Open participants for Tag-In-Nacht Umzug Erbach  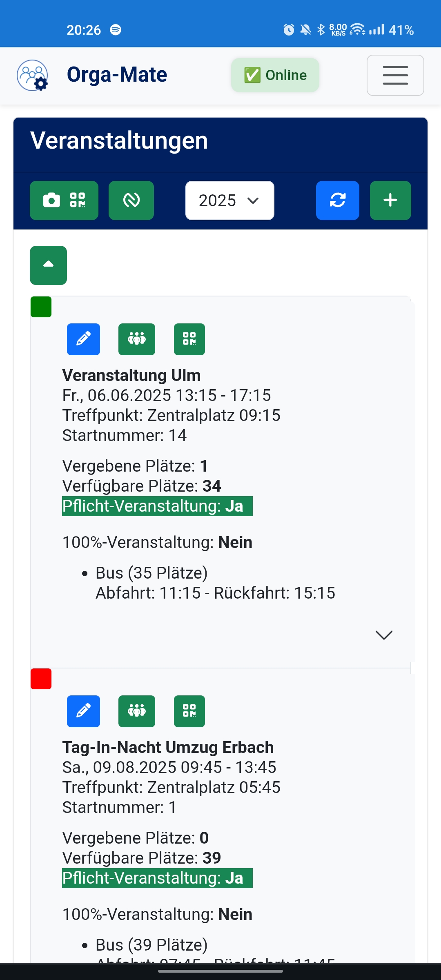click(x=136, y=711)
